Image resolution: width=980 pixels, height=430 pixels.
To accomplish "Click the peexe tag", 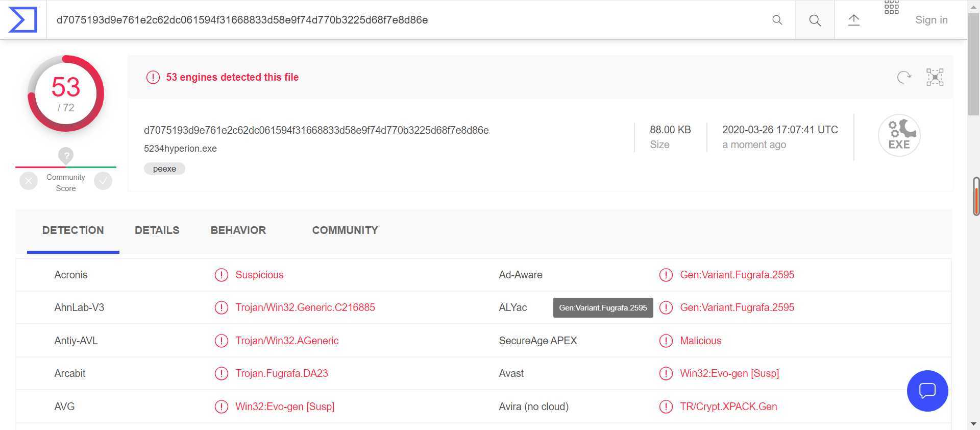I will coord(164,169).
